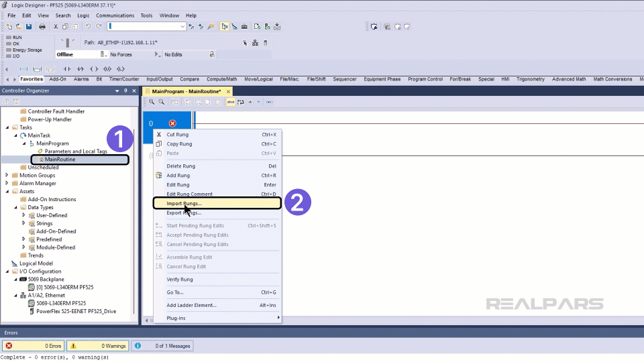Expand the Predefined data types node
This screenshot has width=644, height=362.
pyautogui.click(x=24, y=239)
